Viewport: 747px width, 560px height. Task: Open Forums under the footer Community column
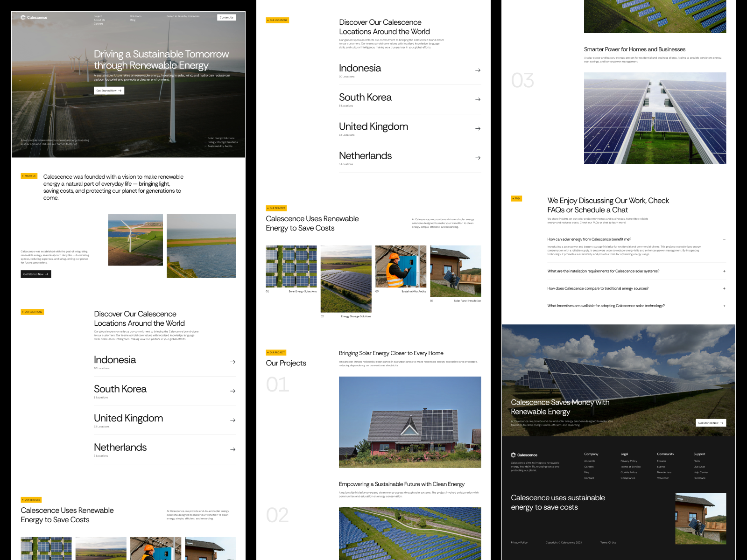[662, 461]
